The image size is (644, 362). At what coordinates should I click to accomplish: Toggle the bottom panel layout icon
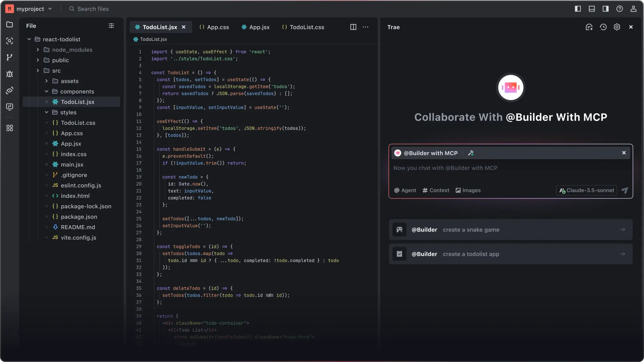[x=592, y=9]
